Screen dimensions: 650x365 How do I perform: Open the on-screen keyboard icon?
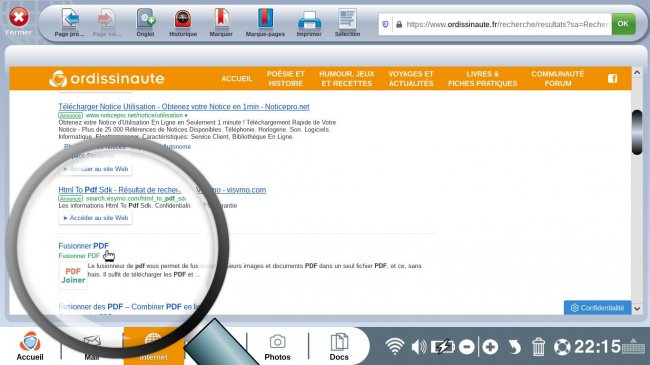coord(633,346)
